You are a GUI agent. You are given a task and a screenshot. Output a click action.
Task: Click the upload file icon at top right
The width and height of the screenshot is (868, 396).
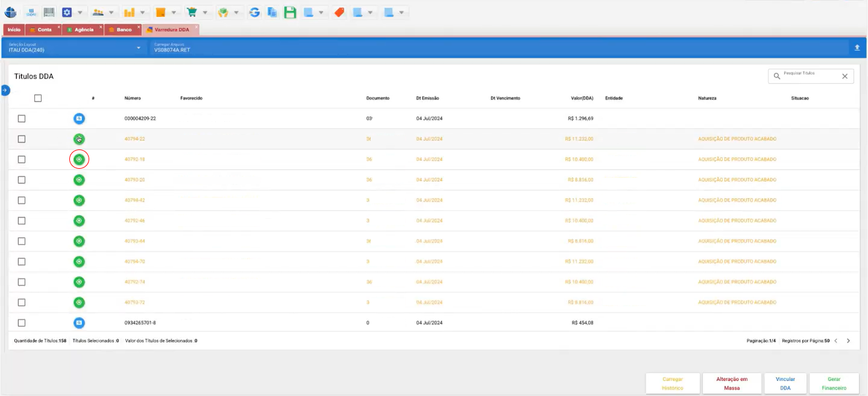[857, 48]
